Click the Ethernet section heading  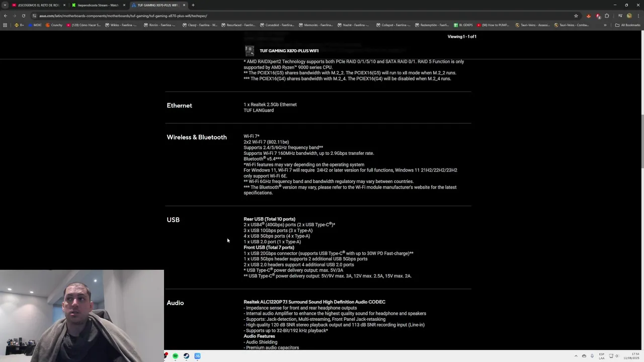click(x=179, y=106)
